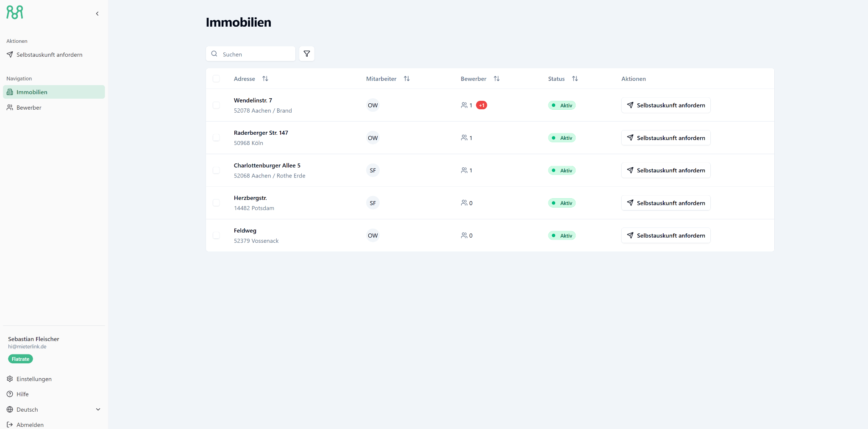This screenshot has height=429, width=868.
Task: Click SF employee avatar for Herzbergstr.
Action: tap(373, 203)
